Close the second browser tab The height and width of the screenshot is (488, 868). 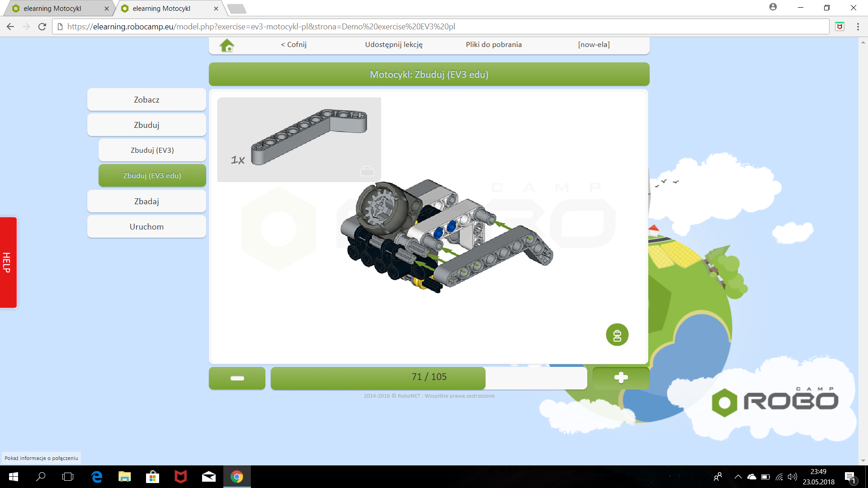(216, 9)
